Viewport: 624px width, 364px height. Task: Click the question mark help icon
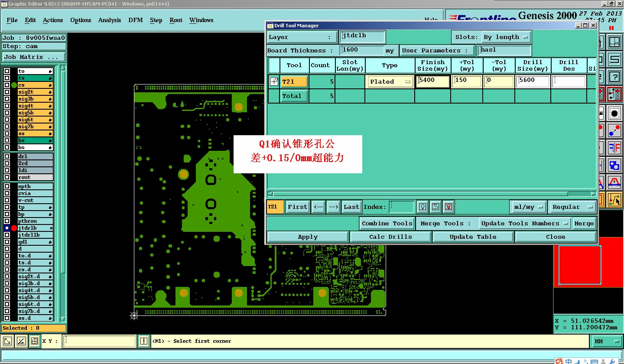tap(614, 77)
